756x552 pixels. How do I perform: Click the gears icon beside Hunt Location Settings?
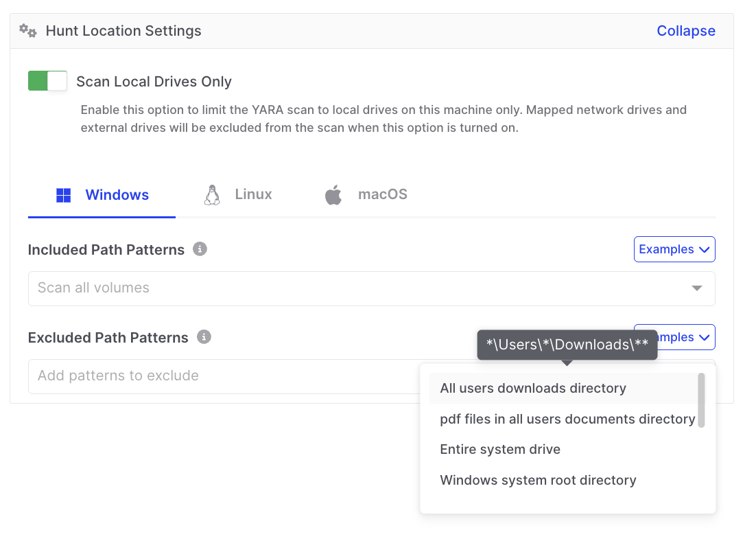coord(27,31)
